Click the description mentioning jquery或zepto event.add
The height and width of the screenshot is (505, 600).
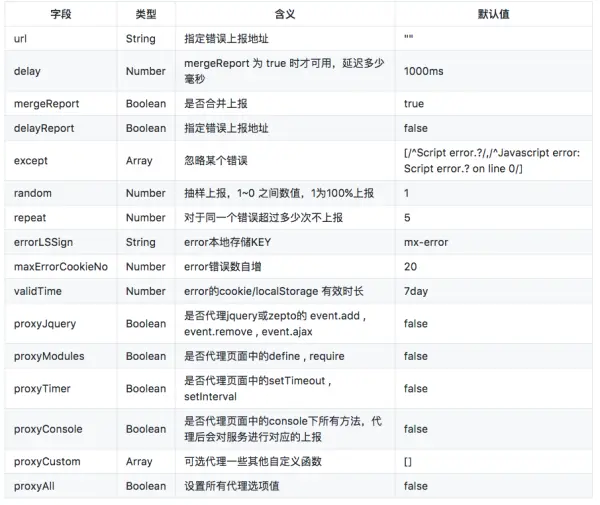tap(276, 324)
